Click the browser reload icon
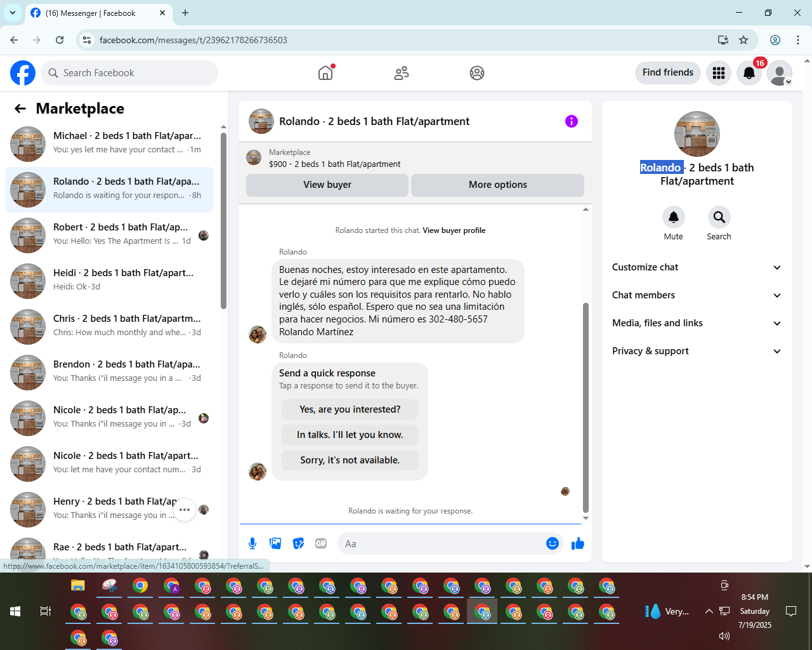This screenshot has width=812, height=650. coord(60,40)
